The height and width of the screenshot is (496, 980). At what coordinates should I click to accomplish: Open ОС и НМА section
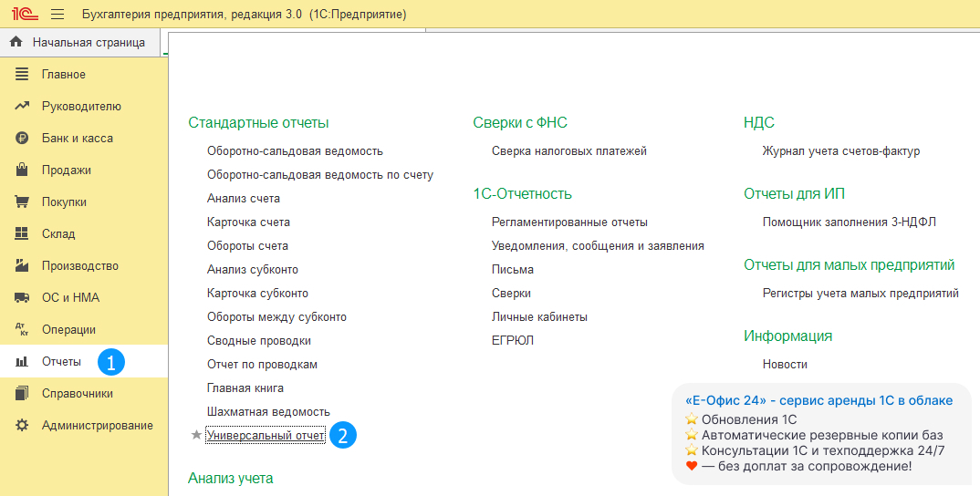click(84, 297)
